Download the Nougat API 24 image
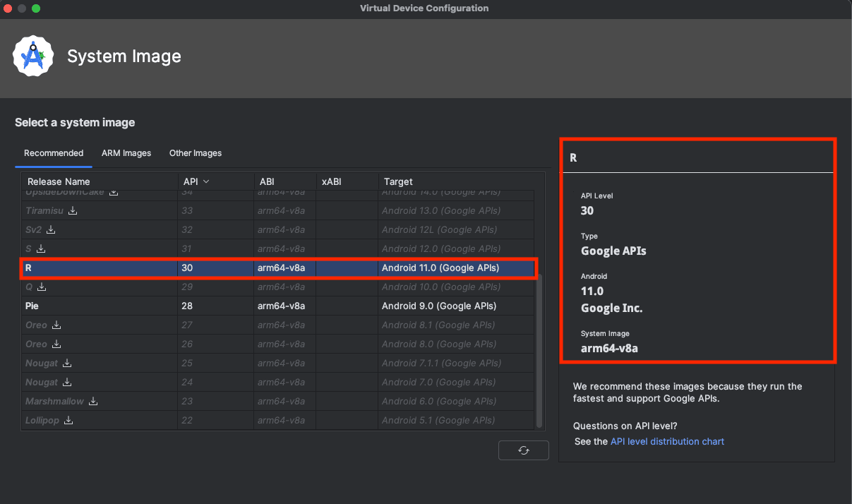 click(x=67, y=382)
